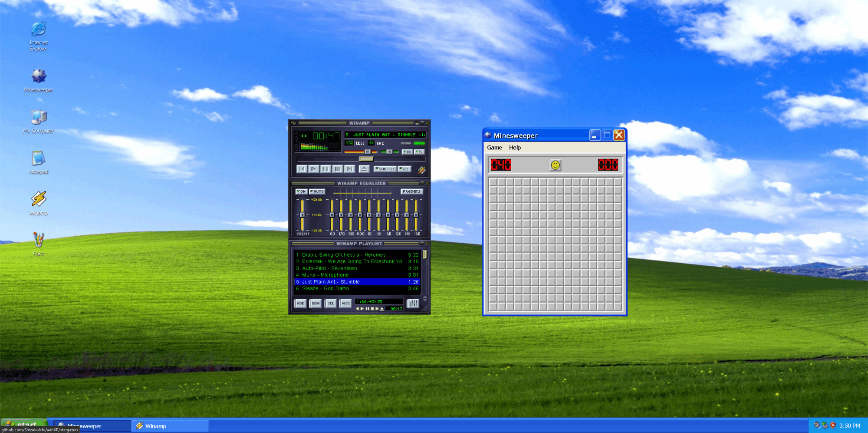Select highlighted track Just Plain Ant - Stumble
The height and width of the screenshot is (433, 868).
point(357,282)
